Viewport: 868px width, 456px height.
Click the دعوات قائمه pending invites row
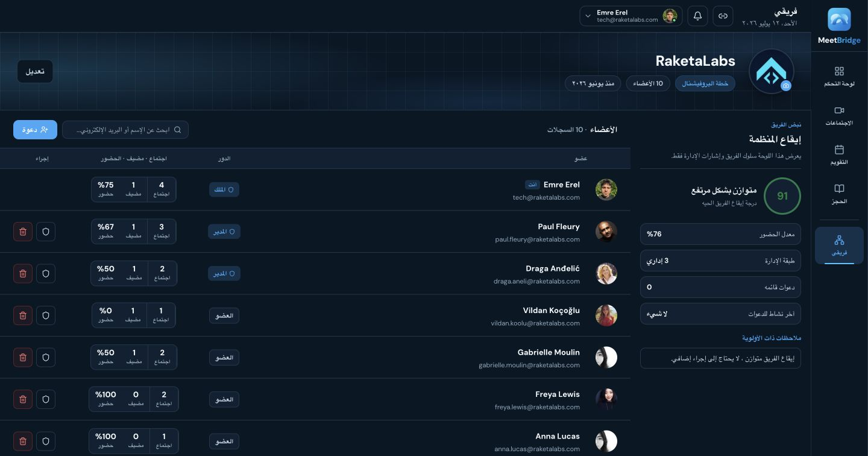tap(720, 287)
